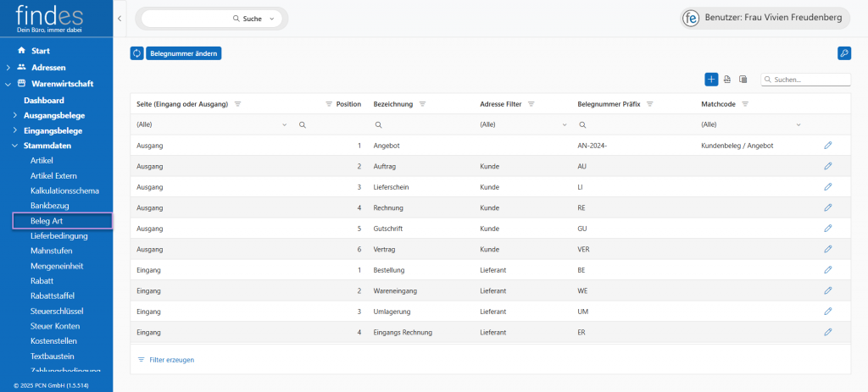Click the blue plus icon to add entry

(711, 79)
